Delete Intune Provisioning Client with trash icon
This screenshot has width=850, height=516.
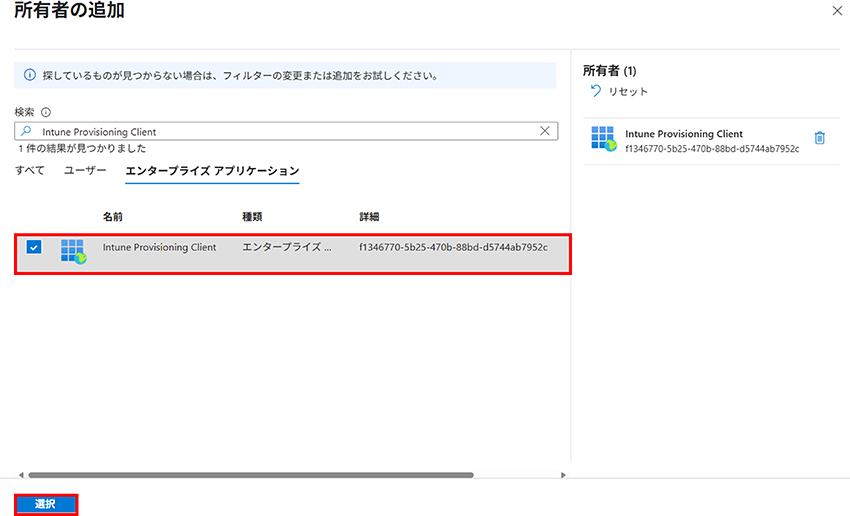tap(820, 138)
